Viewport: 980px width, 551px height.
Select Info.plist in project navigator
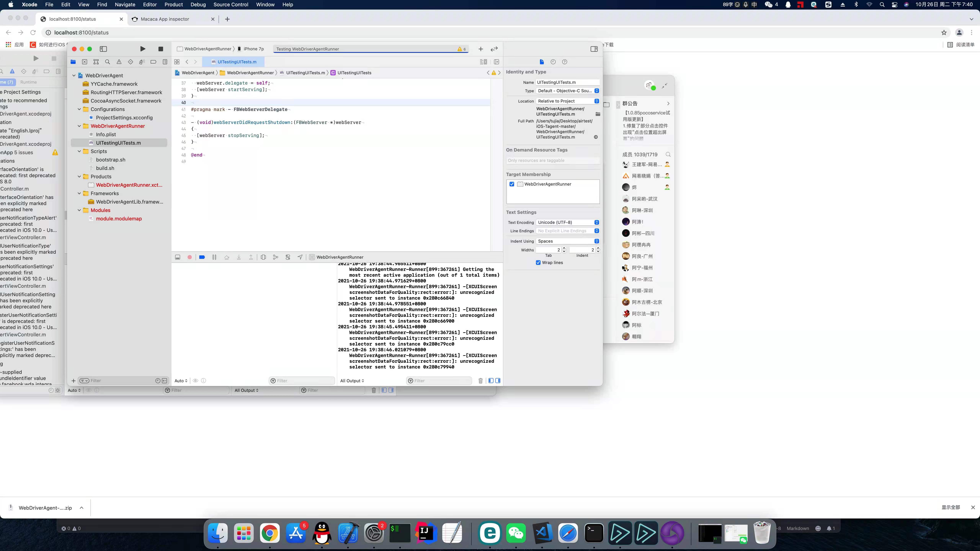point(106,134)
